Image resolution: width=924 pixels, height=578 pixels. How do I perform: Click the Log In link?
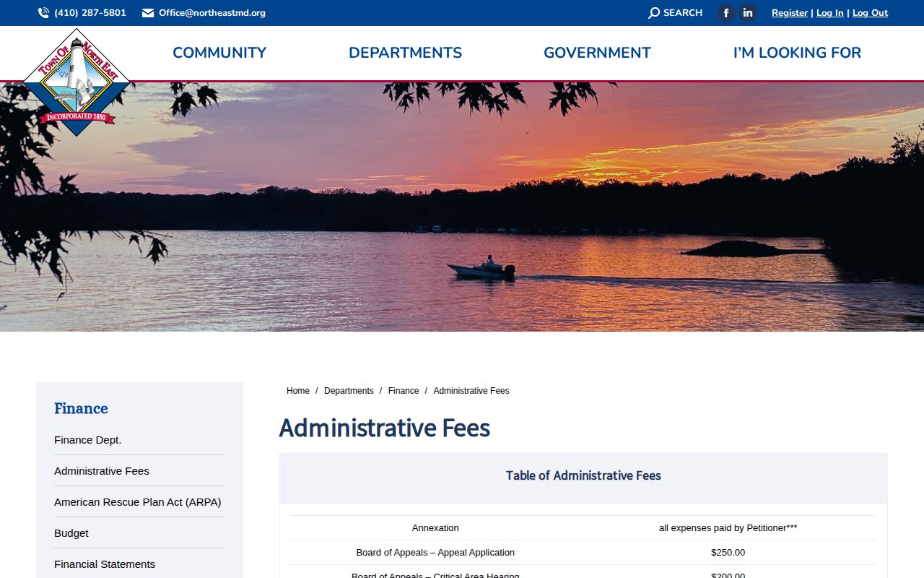tap(830, 13)
